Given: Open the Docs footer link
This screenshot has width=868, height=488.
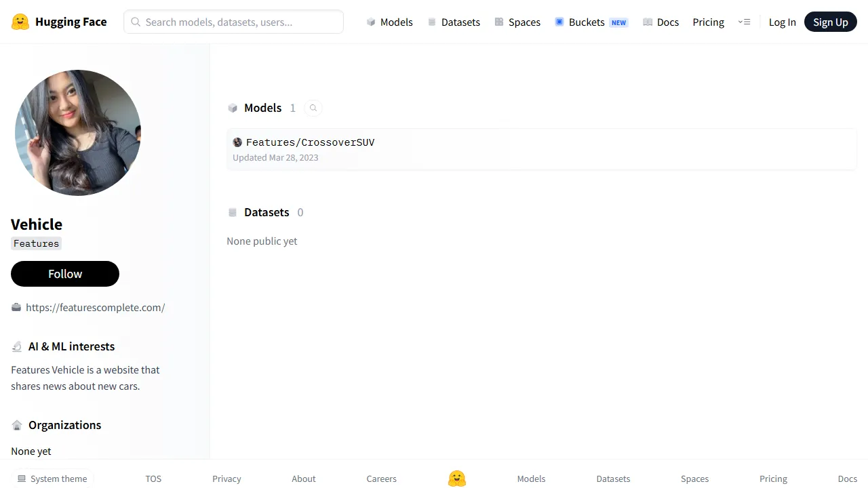Looking at the screenshot, I should [x=848, y=479].
